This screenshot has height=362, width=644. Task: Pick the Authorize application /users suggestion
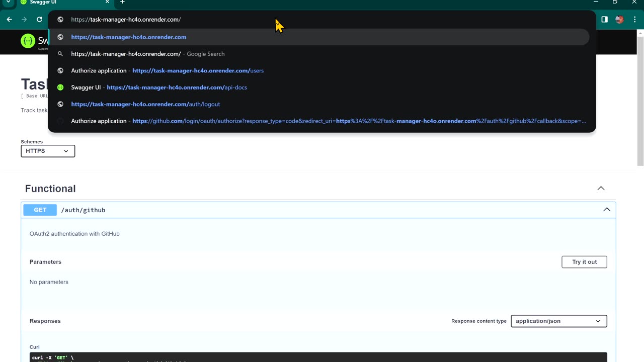319,70
